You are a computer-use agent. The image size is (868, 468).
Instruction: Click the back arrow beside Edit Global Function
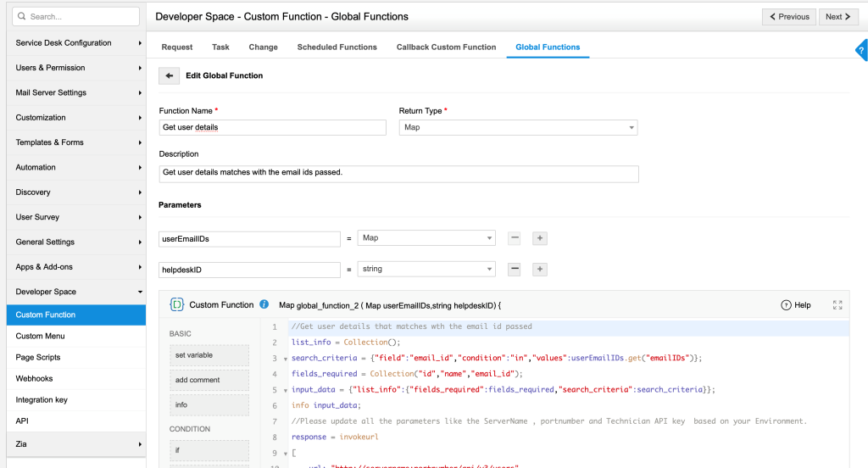coord(170,75)
